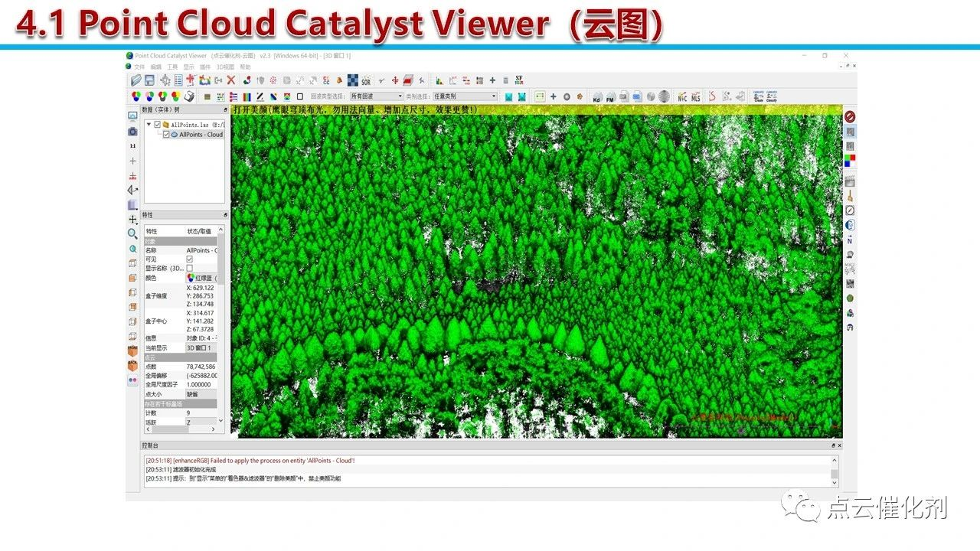Click the 全局尺度因子 1.000000 value
Screen dimensions: 980x551
(198, 385)
